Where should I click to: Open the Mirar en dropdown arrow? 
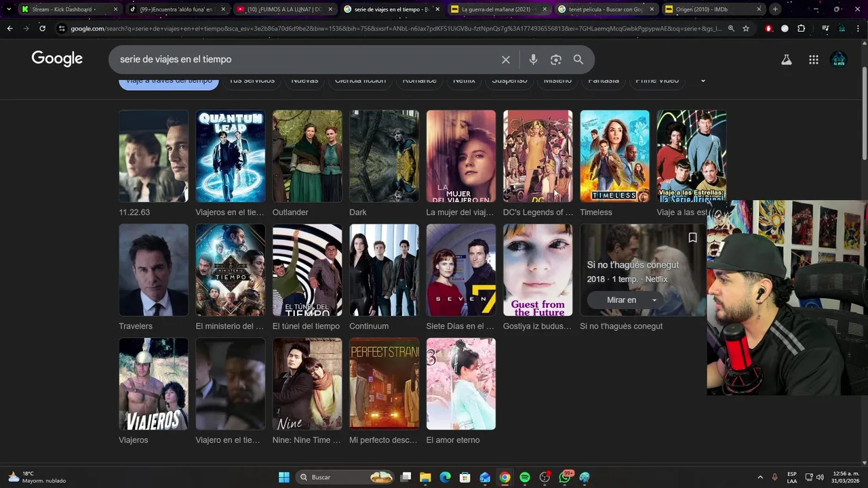pos(654,300)
